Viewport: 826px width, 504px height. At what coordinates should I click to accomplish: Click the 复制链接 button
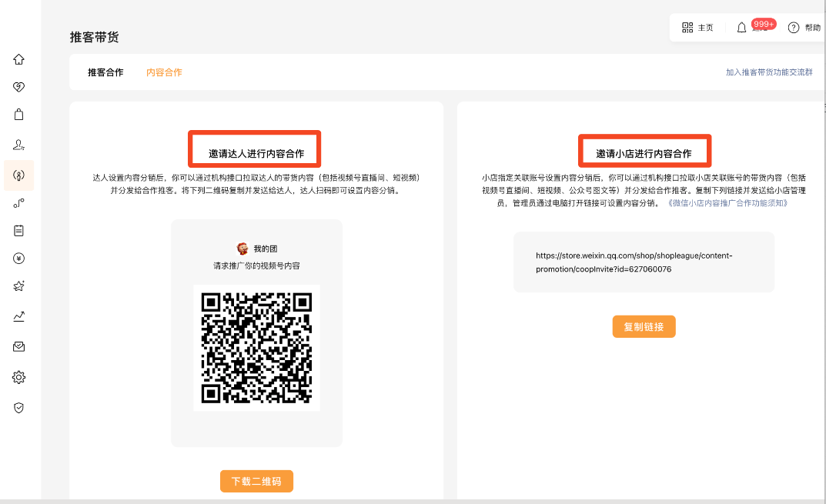point(644,326)
